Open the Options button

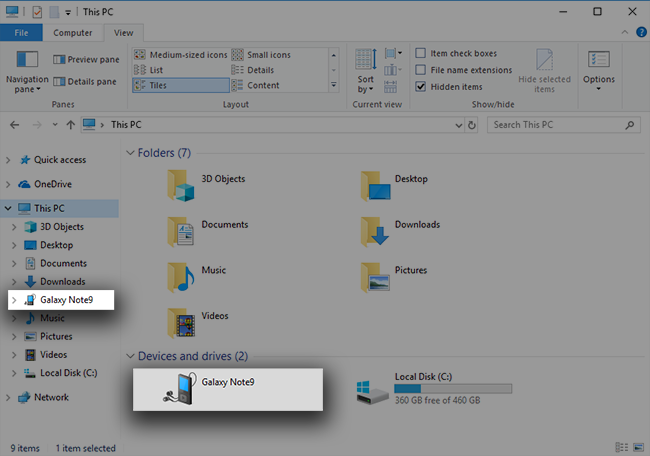point(599,71)
